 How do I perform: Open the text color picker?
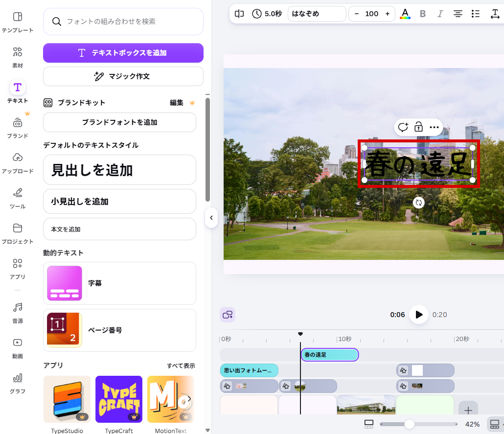(405, 14)
